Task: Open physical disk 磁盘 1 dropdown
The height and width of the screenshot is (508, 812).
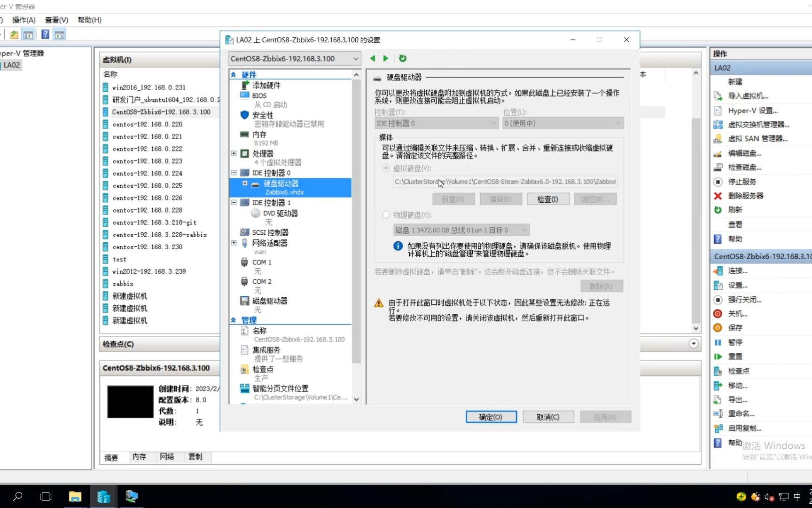Action: pos(461,230)
